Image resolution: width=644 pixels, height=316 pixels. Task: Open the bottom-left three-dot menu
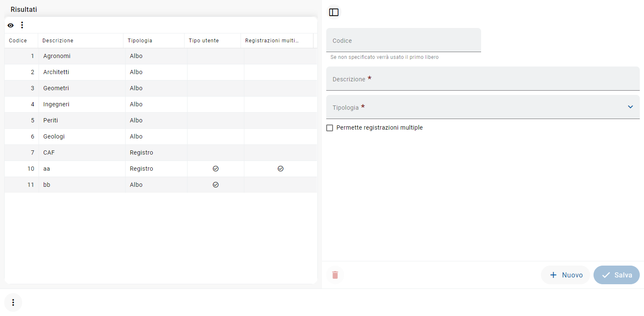coord(13,302)
